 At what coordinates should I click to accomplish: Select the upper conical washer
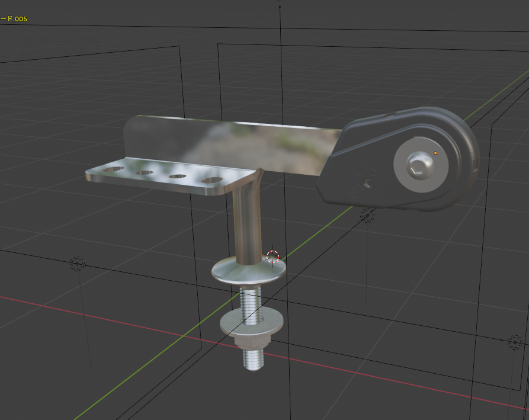pyautogui.click(x=249, y=272)
